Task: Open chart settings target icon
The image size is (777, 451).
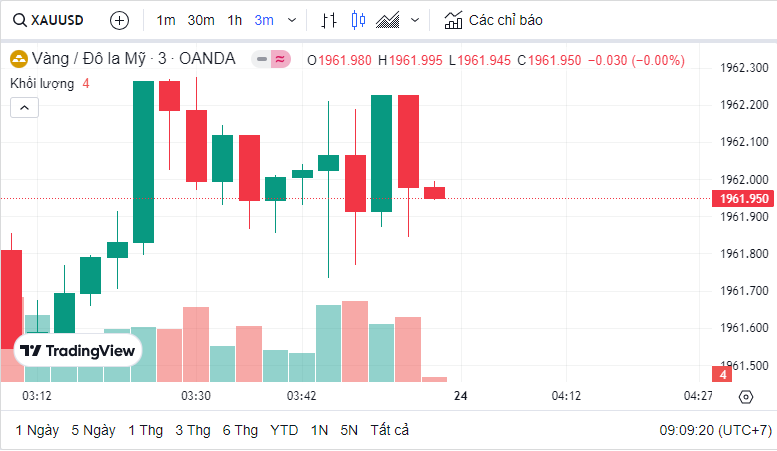Action: click(x=745, y=397)
